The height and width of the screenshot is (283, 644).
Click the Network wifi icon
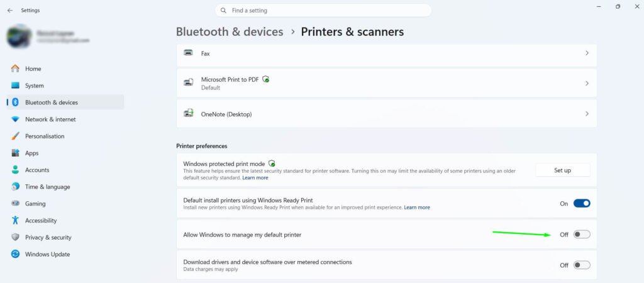pos(15,119)
